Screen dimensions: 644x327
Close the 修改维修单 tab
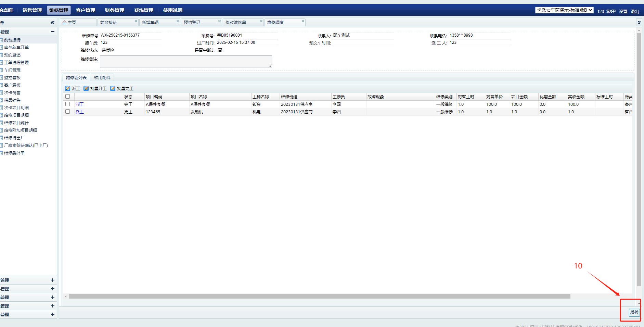click(261, 21)
